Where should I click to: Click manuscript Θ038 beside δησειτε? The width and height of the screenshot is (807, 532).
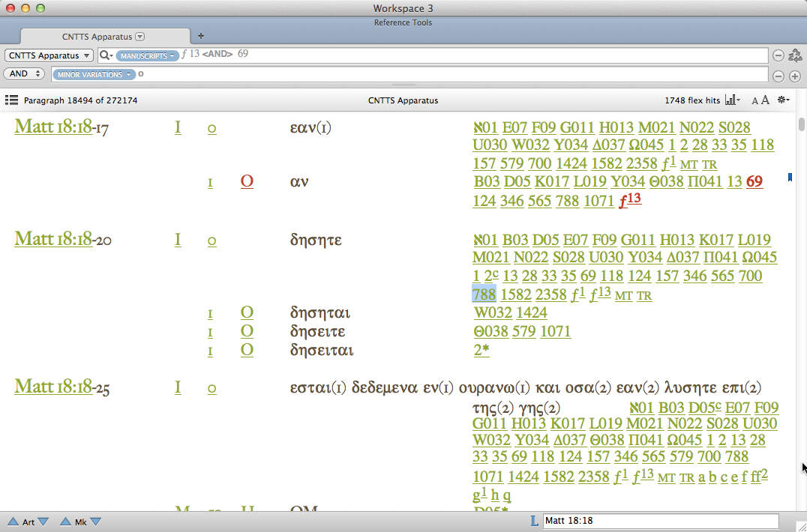click(490, 331)
